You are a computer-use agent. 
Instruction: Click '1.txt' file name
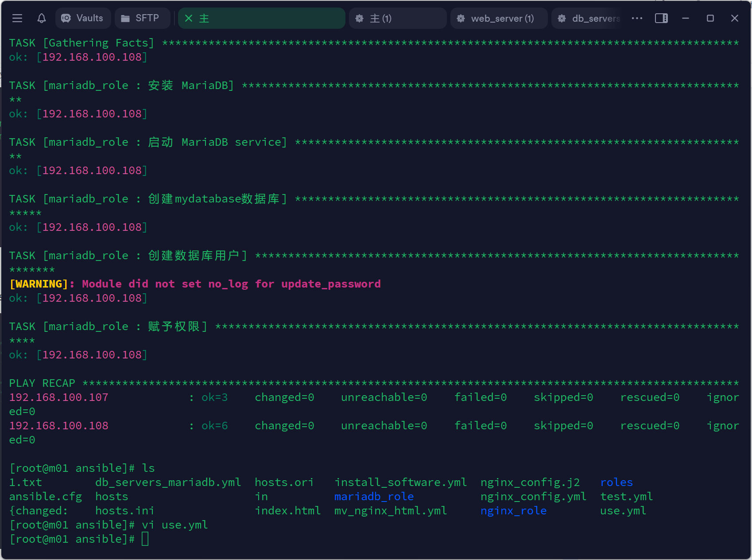26,482
